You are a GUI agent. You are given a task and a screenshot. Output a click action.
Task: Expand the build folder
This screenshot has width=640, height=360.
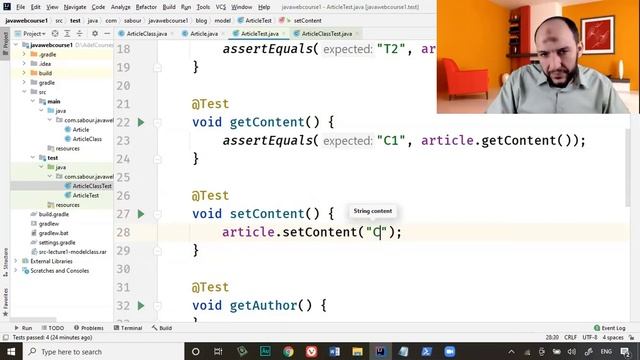[x=24, y=73]
